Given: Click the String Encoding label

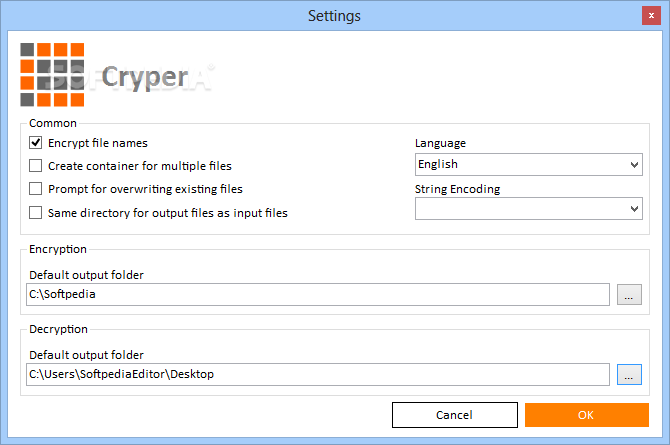Looking at the screenshot, I should coord(457,189).
